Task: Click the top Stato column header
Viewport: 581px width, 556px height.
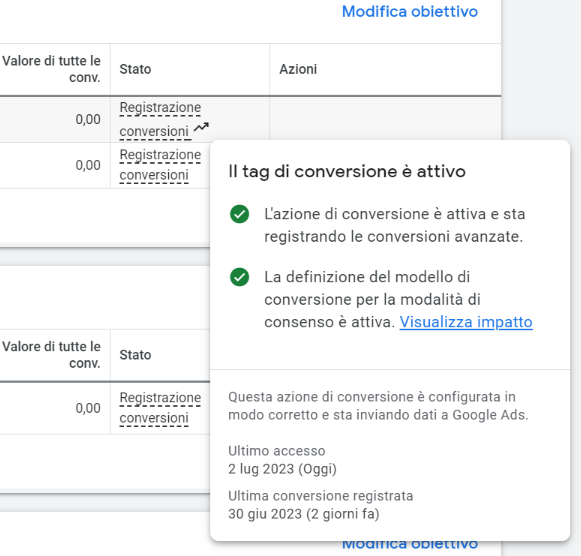Action: (x=135, y=69)
